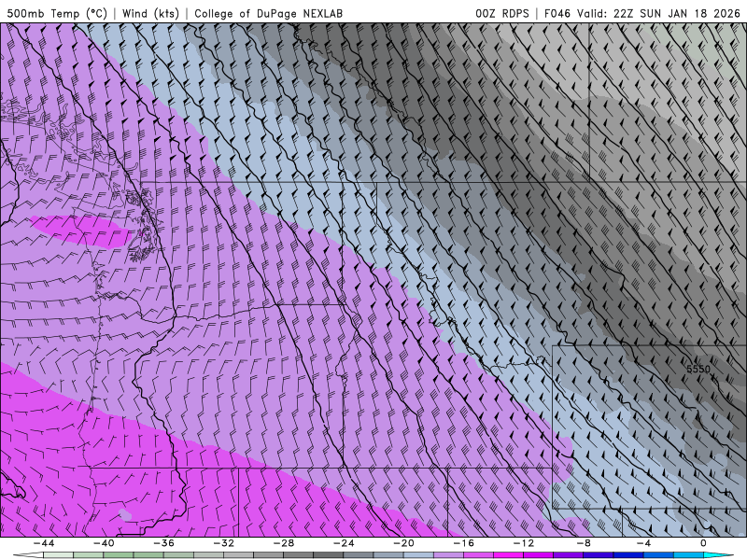Image resolution: width=747 pixels, height=560 pixels.
Task: Click the palest green swatch beside the white arrow tip
Action: click(58, 555)
